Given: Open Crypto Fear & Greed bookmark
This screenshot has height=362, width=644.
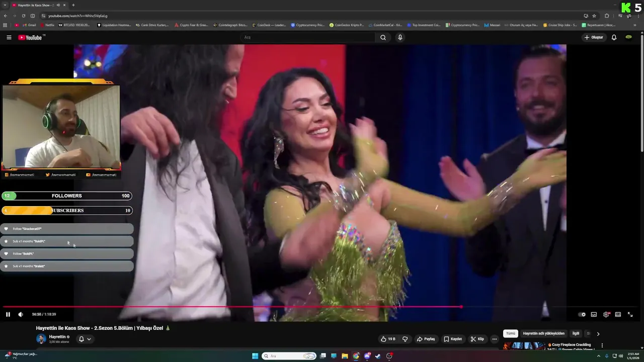Looking at the screenshot, I should tap(192, 25).
